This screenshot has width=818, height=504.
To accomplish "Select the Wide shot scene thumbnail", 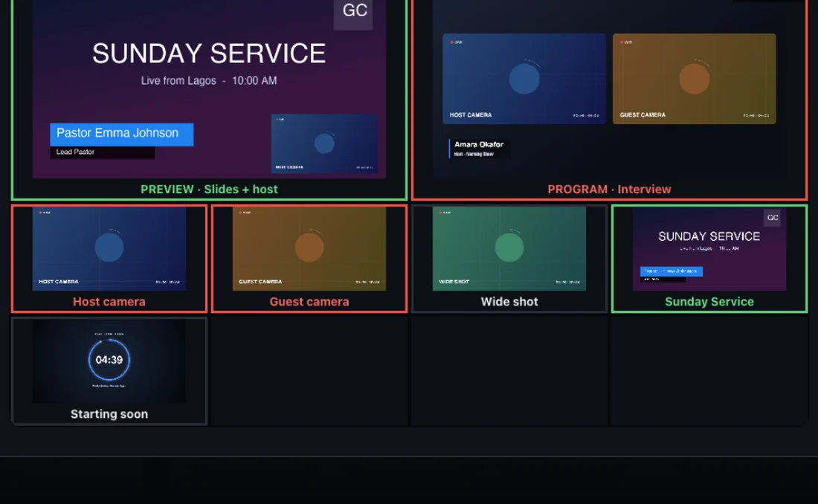I will coord(509,259).
